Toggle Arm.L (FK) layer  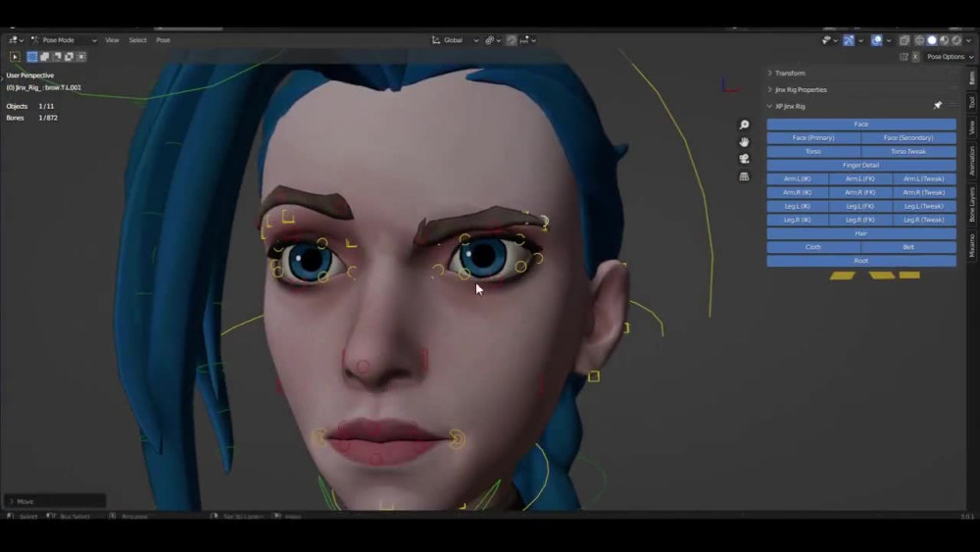point(860,178)
